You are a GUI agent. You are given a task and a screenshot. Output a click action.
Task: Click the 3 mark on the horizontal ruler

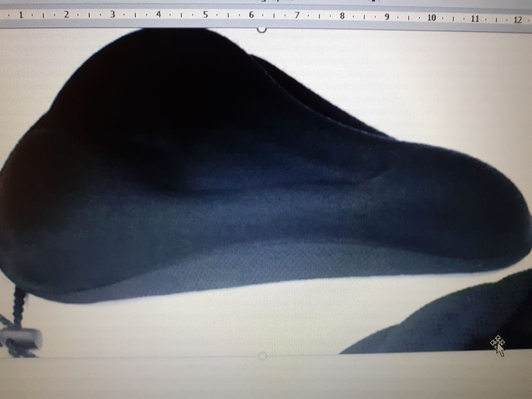coord(112,15)
